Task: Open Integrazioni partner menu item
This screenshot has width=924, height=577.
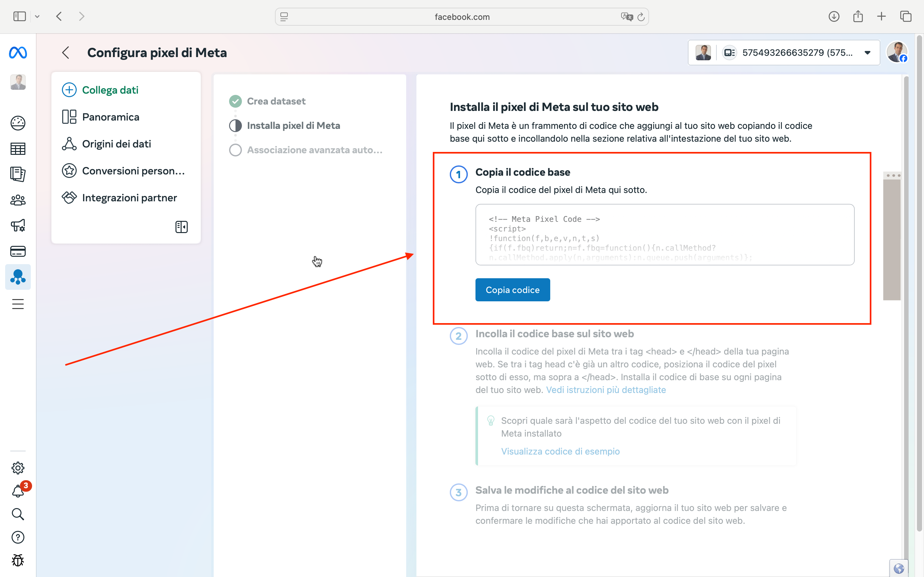Action: 129,198
